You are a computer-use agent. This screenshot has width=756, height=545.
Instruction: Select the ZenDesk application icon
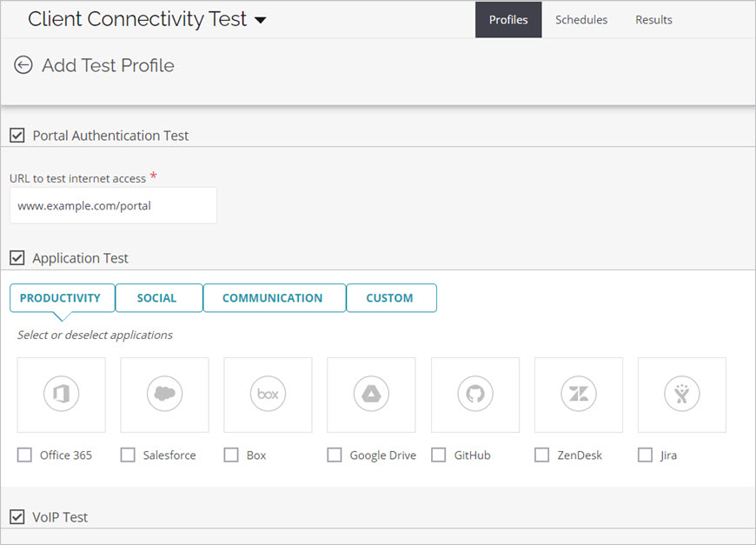[x=578, y=395]
